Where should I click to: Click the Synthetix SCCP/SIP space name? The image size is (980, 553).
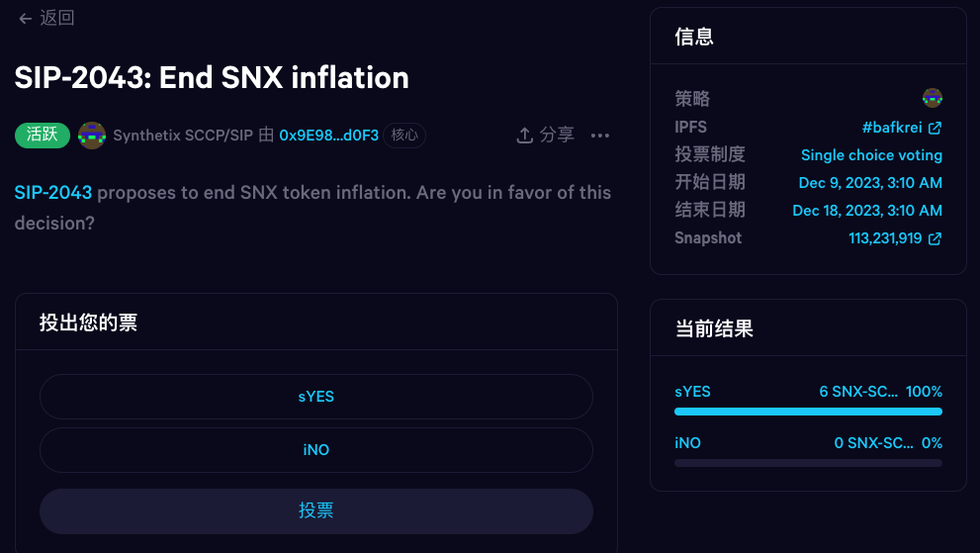pos(182,136)
